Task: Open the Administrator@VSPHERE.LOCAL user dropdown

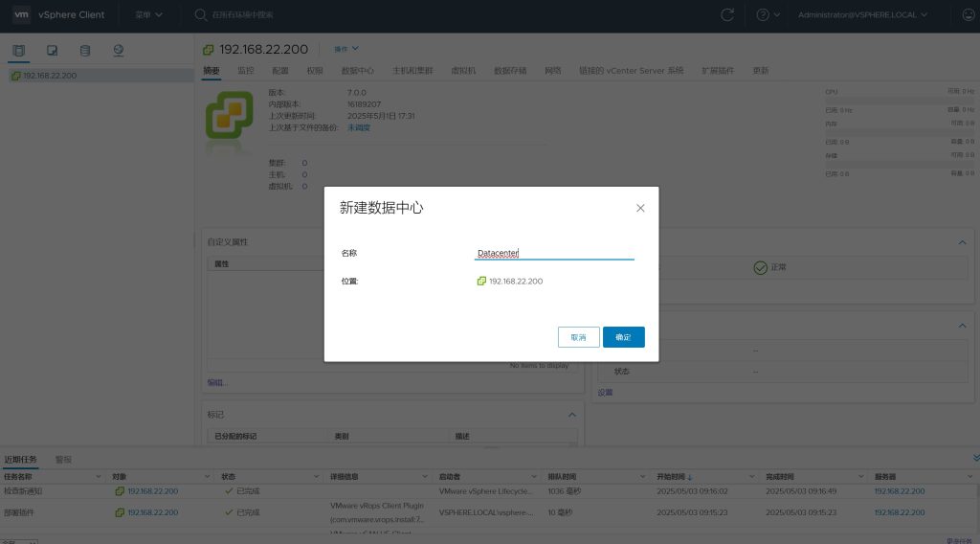Action: pyautogui.click(x=862, y=14)
